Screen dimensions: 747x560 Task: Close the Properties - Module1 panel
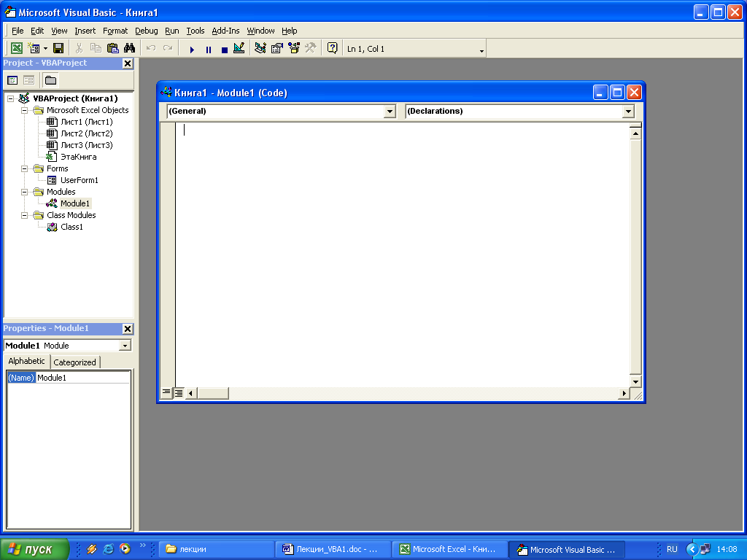[128, 329]
